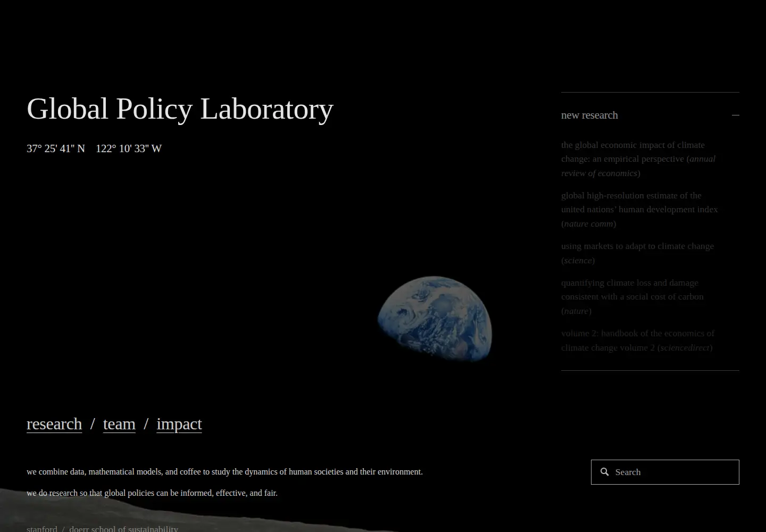Click the Earth image
766x532 pixels.
[x=435, y=319]
